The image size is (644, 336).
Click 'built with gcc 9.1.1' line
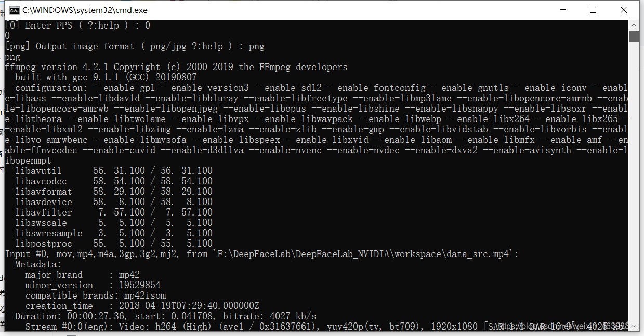[106, 77]
